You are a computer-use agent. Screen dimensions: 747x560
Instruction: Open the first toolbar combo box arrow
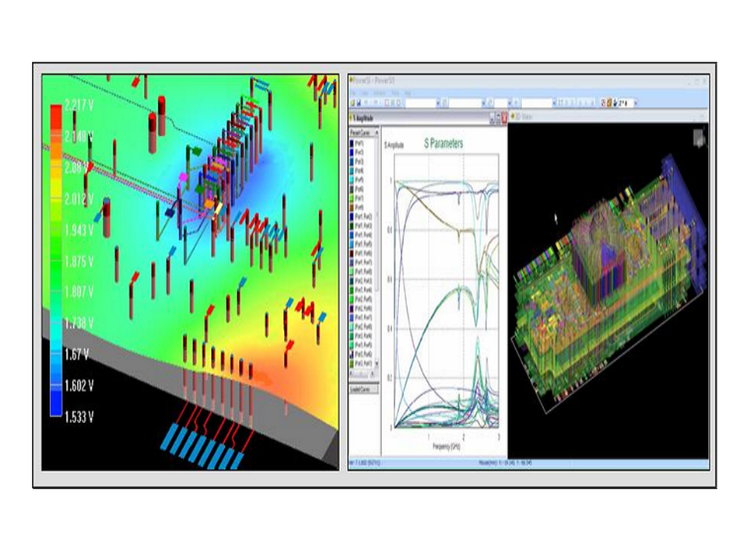click(438, 103)
